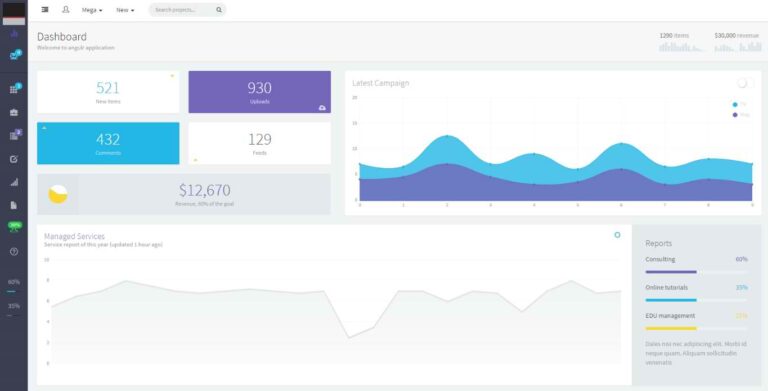
Task: Click the EDU management progress bar
Action: point(696,328)
